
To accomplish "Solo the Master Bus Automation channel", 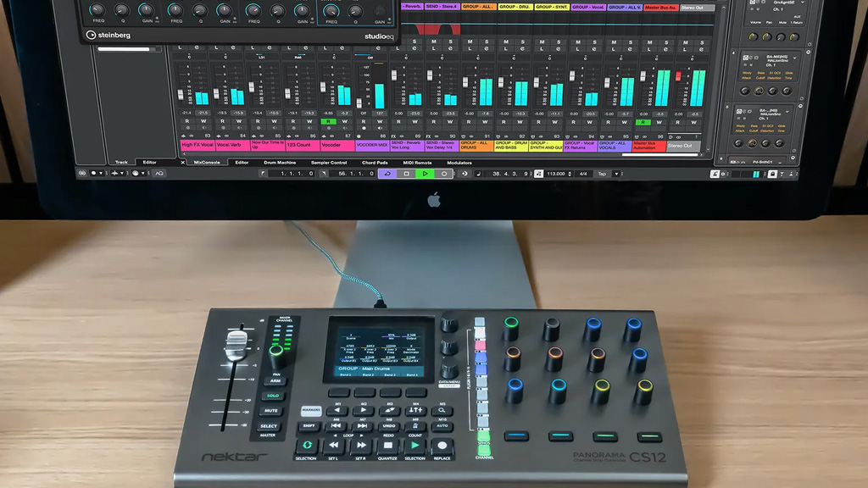I will pyautogui.click(x=666, y=42).
